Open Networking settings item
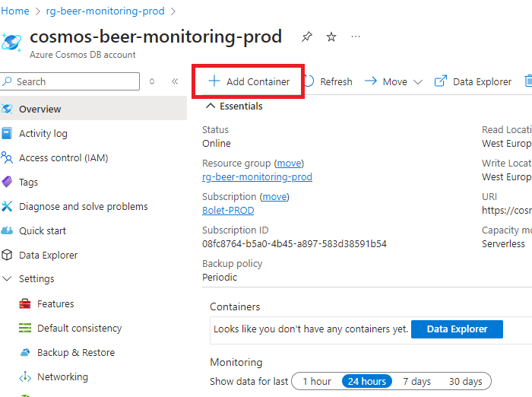This screenshot has height=397, width=532. click(x=62, y=377)
